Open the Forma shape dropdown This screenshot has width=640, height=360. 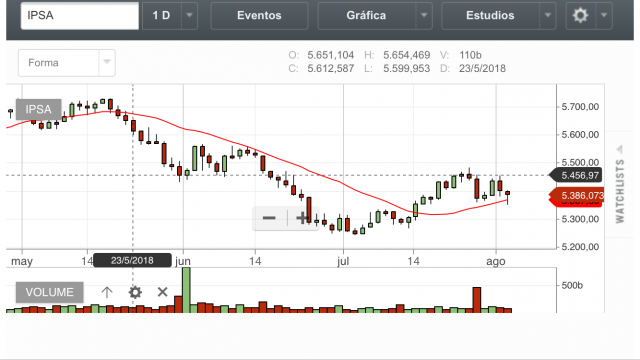click(67, 63)
